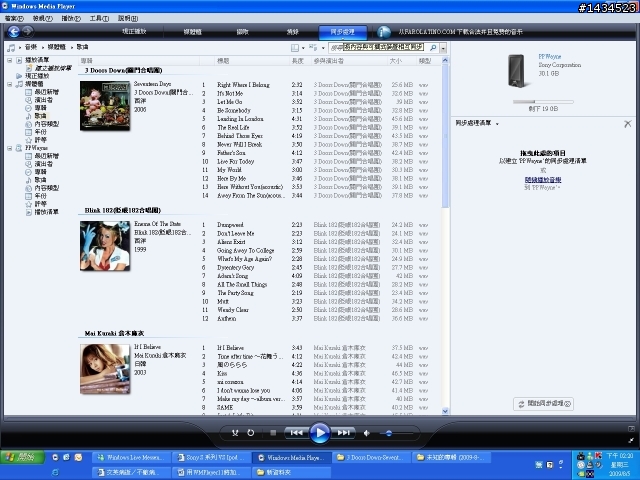Click into the library search field
640x480 pixels.
click(378, 48)
